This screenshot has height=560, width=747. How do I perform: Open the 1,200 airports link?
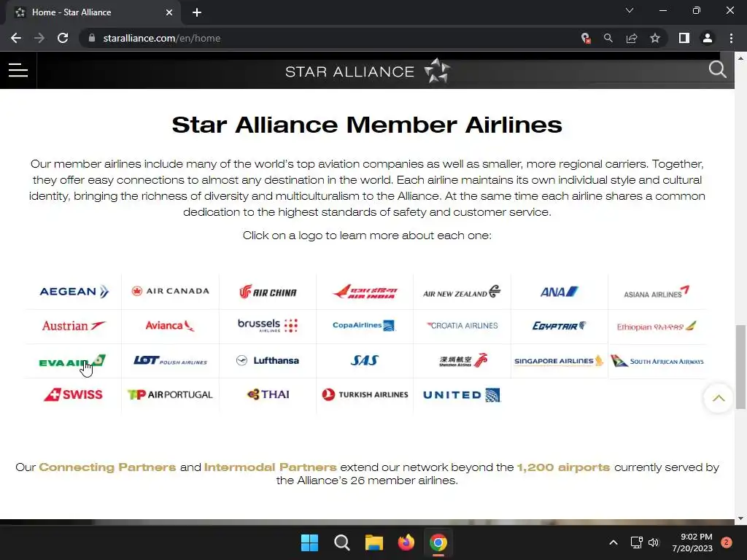(x=564, y=467)
